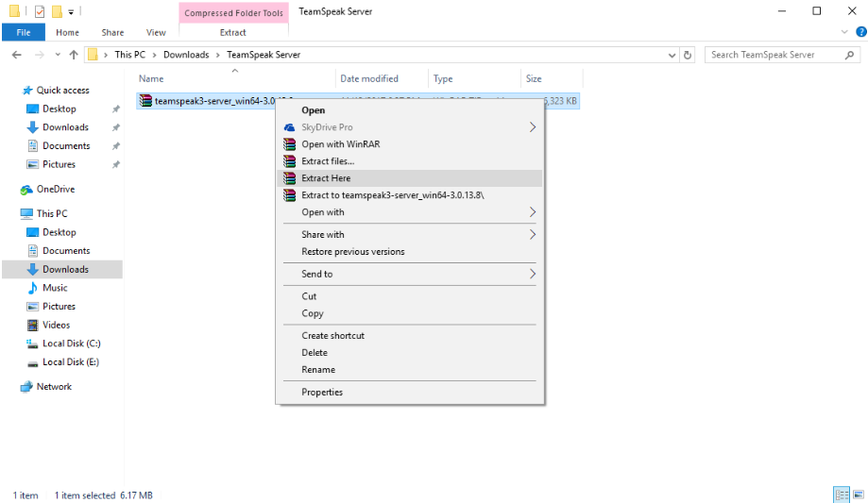
Task: Select Properties in context menu
Action: coord(409,392)
